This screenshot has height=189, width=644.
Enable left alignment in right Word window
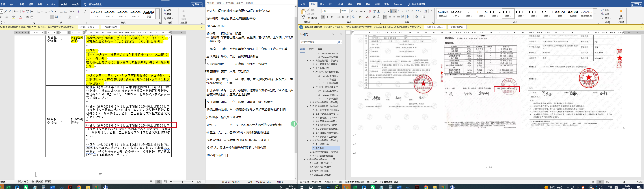[x=386, y=17]
